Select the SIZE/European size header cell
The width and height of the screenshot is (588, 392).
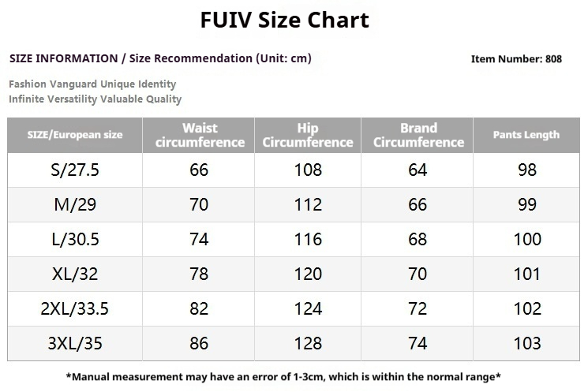tap(75, 135)
